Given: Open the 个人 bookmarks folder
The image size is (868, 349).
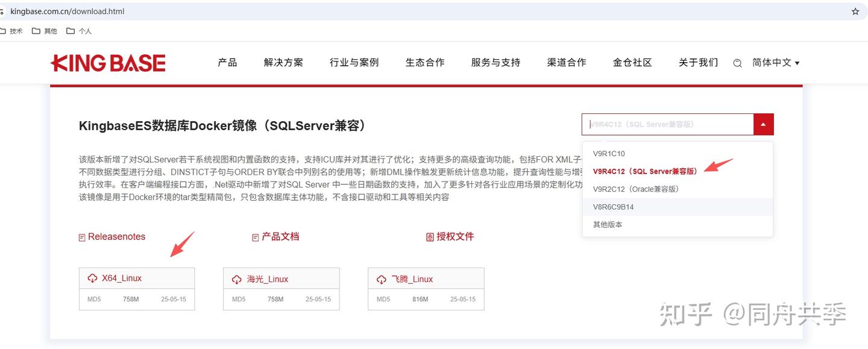Looking at the screenshot, I should [x=85, y=31].
